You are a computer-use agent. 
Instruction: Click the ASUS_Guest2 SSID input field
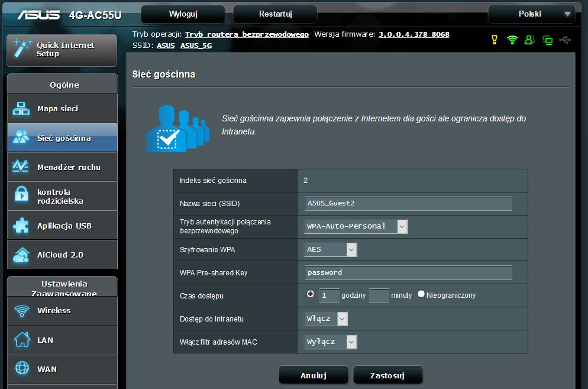(x=408, y=204)
